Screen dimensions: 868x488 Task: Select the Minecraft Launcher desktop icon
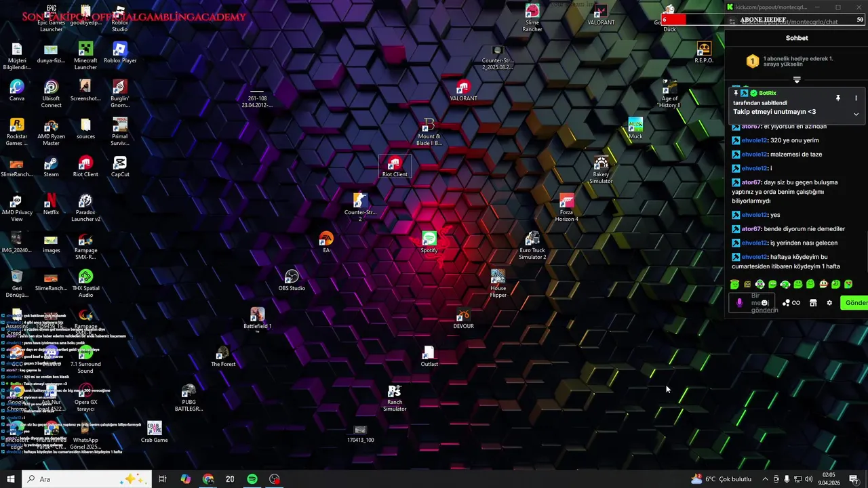coord(85,56)
